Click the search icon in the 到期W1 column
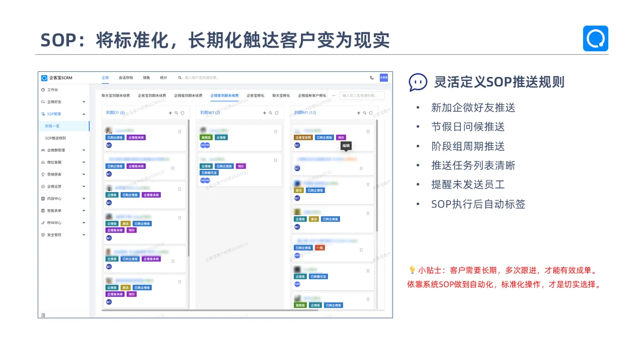The height and width of the screenshot is (362, 644). coord(271,113)
